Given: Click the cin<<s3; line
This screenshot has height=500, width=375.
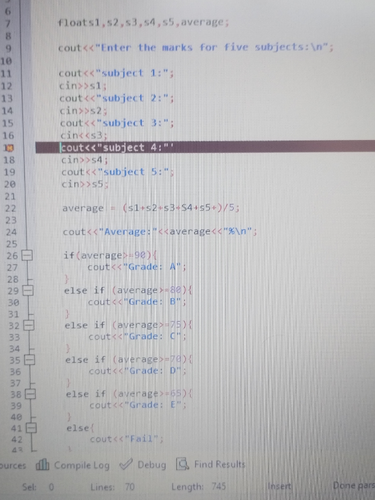Looking at the screenshot, I should point(84,135).
